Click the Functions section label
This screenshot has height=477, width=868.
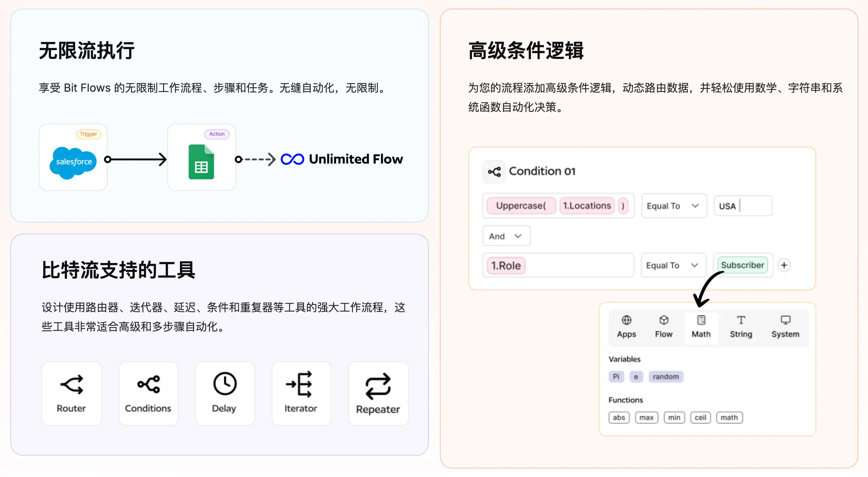pos(626,400)
